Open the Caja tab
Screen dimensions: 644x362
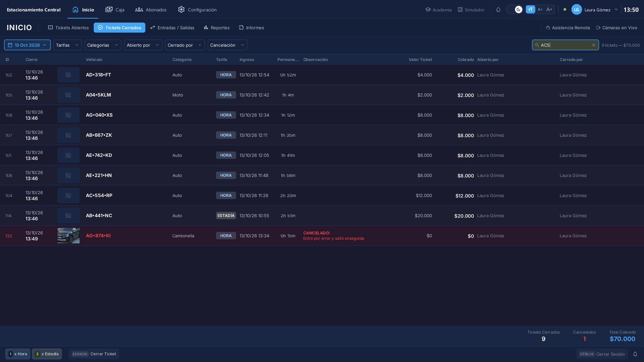[x=115, y=10]
